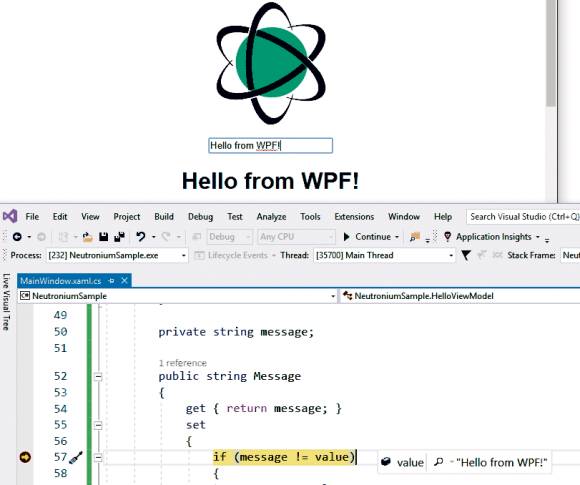
Task: Click the "Hello from WPF!" value in data tip
Action: point(502,462)
